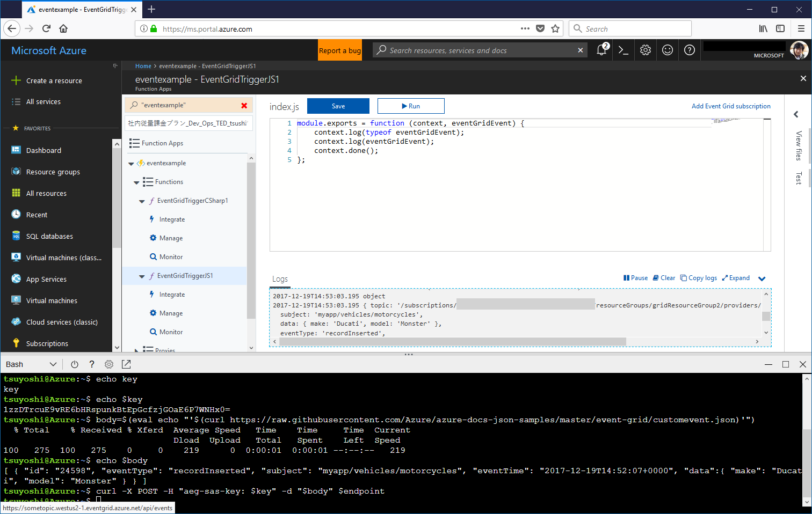The width and height of the screenshot is (812, 514).
Task: Open App Services from the left menu
Action: click(x=46, y=279)
